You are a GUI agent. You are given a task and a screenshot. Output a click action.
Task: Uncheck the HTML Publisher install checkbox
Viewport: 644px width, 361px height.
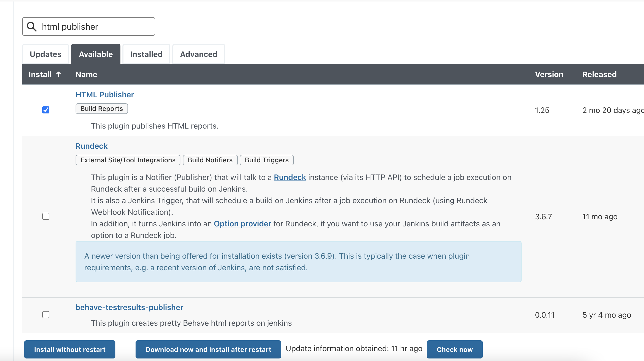point(46,110)
